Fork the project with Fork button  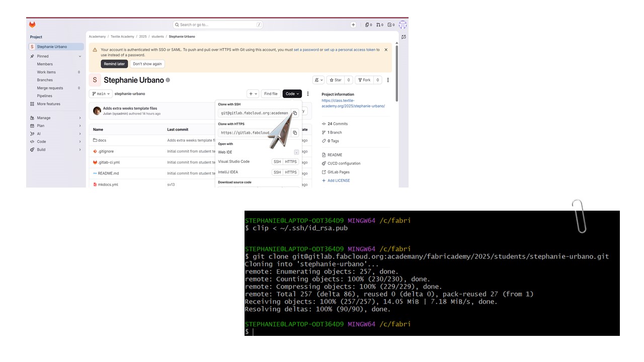[x=363, y=80]
